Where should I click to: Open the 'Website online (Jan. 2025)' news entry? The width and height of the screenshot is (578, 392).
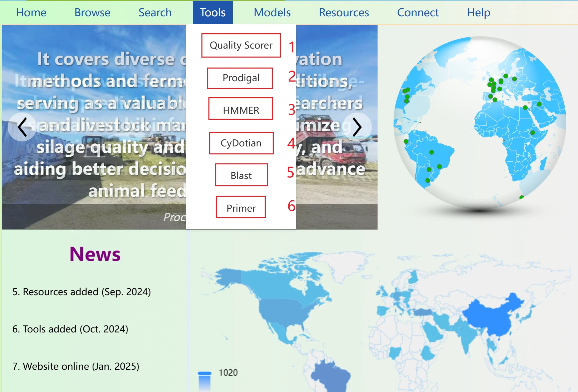coord(76,366)
